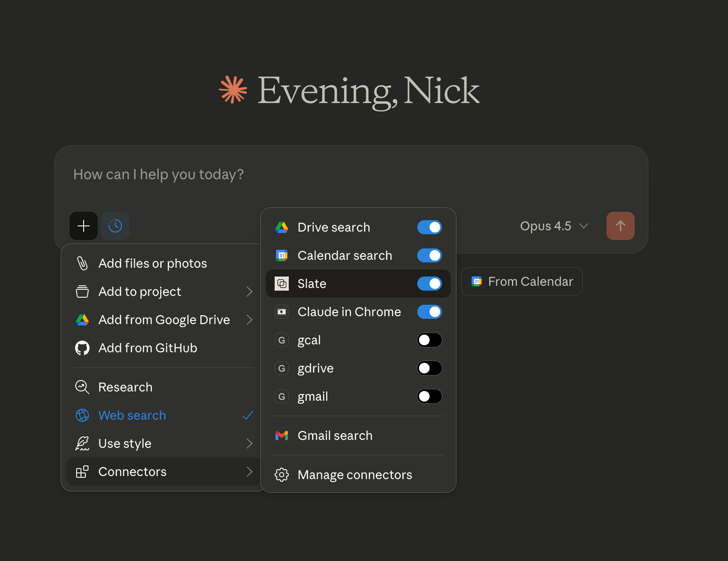Viewport: 728px width, 561px height.
Task: Select Gmail search from the connectors menu
Action: point(335,436)
